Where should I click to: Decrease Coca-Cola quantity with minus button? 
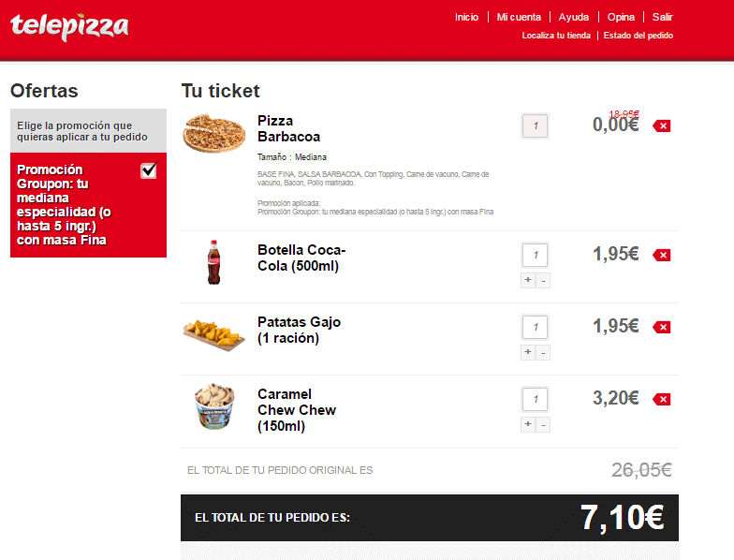point(543,281)
